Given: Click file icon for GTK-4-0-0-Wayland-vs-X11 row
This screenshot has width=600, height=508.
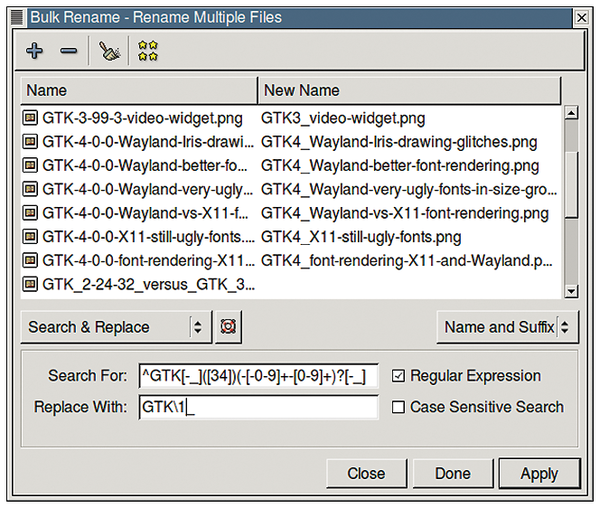Looking at the screenshot, I should coord(30,213).
